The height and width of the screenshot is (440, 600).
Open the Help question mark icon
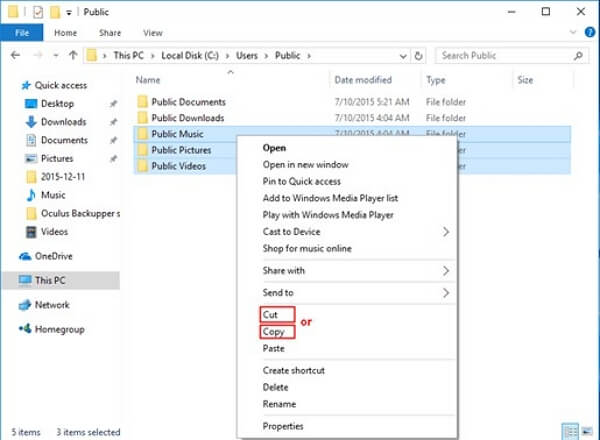[590, 33]
